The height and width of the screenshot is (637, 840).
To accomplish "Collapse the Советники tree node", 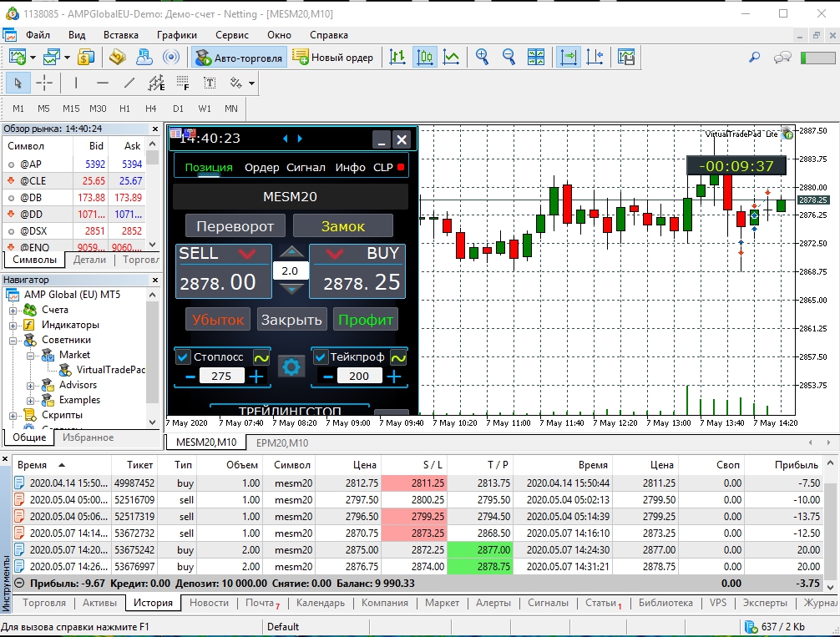I will pyautogui.click(x=13, y=340).
